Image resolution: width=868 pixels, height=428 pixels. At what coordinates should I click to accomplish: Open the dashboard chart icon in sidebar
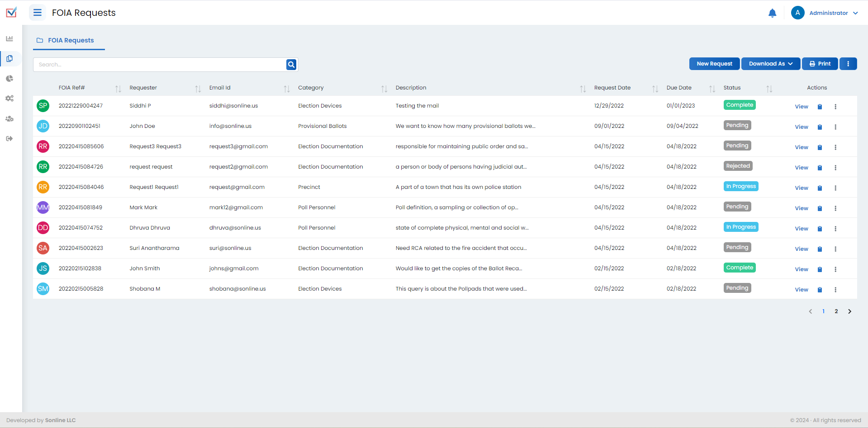pyautogui.click(x=9, y=38)
